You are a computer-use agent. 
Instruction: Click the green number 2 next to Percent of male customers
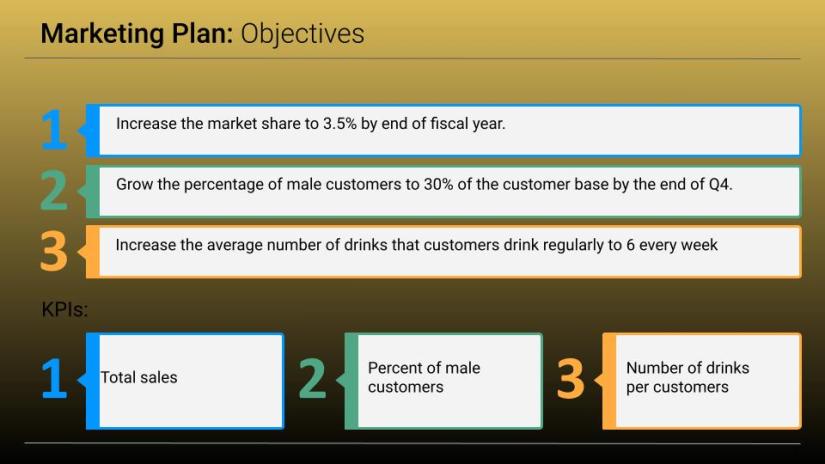click(312, 380)
